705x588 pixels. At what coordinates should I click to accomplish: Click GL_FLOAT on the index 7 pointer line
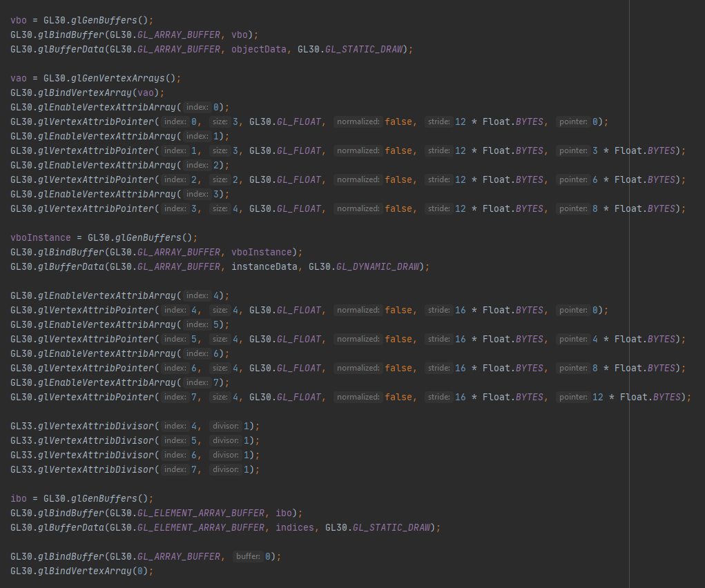tap(298, 397)
